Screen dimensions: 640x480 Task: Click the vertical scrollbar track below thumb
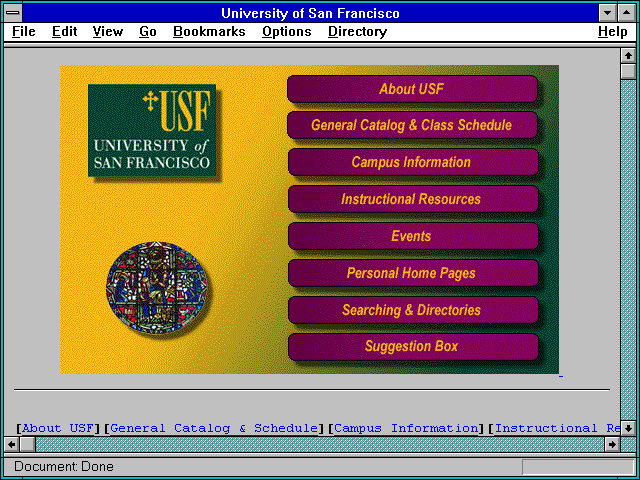pyautogui.click(x=628, y=250)
